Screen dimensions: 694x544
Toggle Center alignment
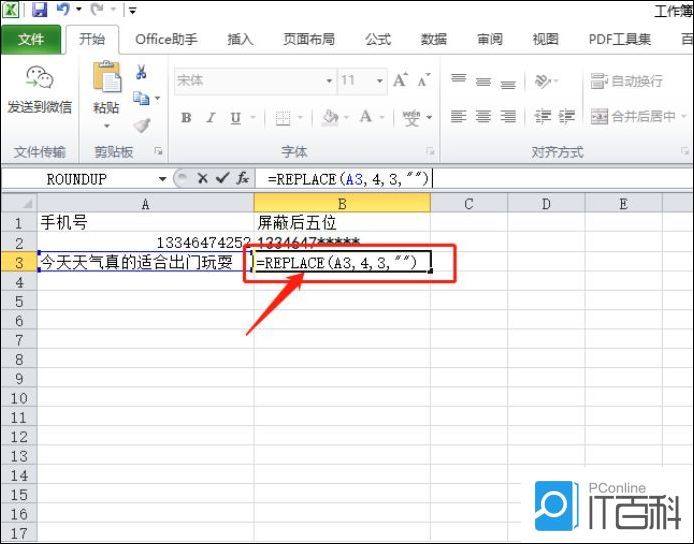click(483, 116)
